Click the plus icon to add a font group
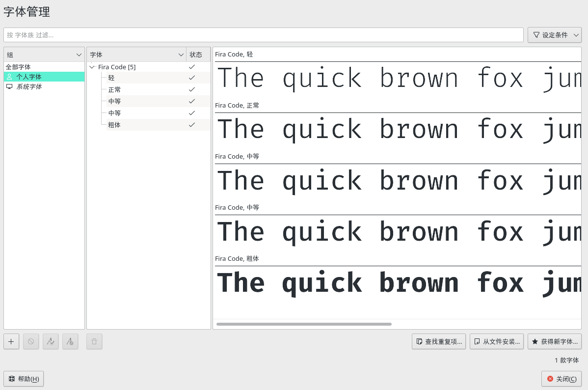The image size is (588, 390). pyautogui.click(x=11, y=341)
